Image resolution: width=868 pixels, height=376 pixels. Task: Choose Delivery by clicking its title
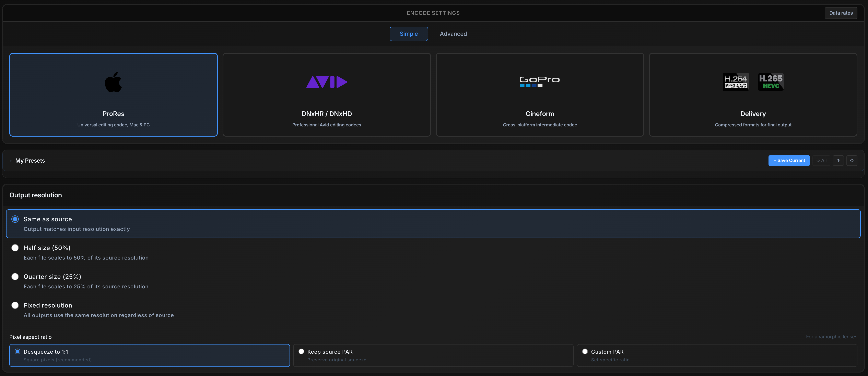pyautogui.click(x=753, y=114)
